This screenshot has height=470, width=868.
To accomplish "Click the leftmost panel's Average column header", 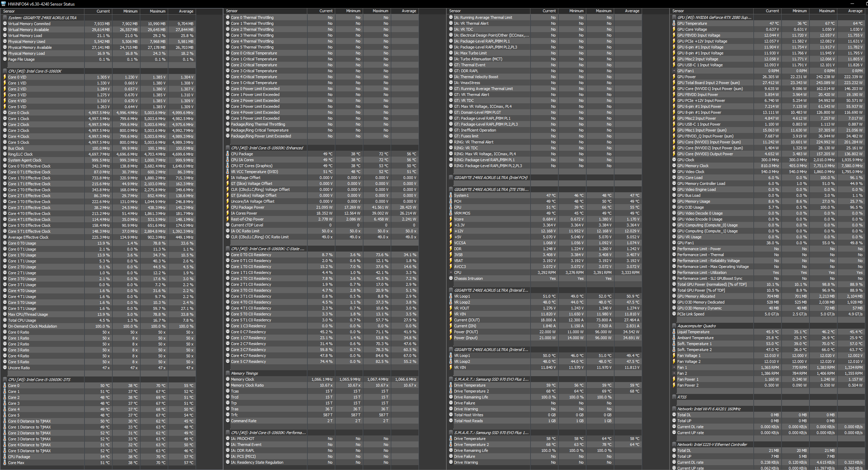I will [x=186, y=11].
